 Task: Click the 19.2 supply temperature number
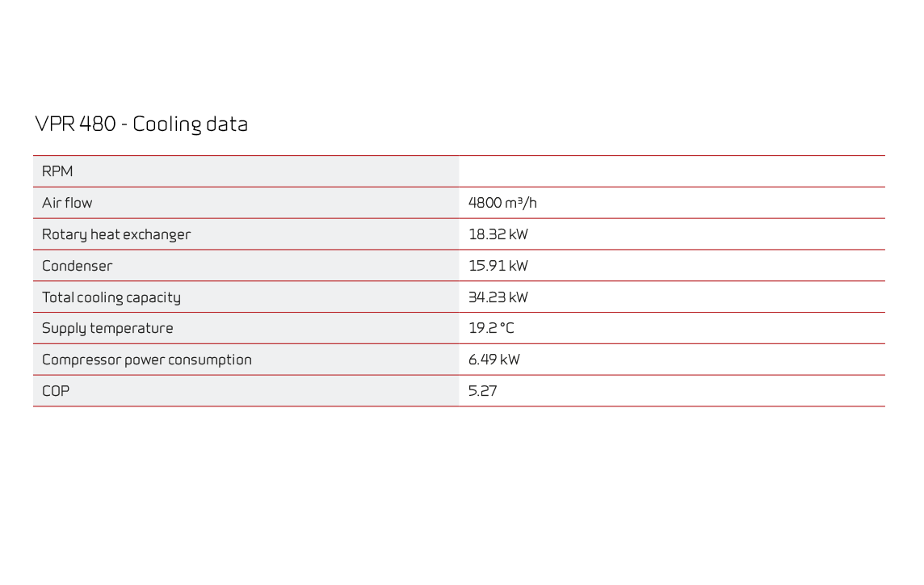481,328
